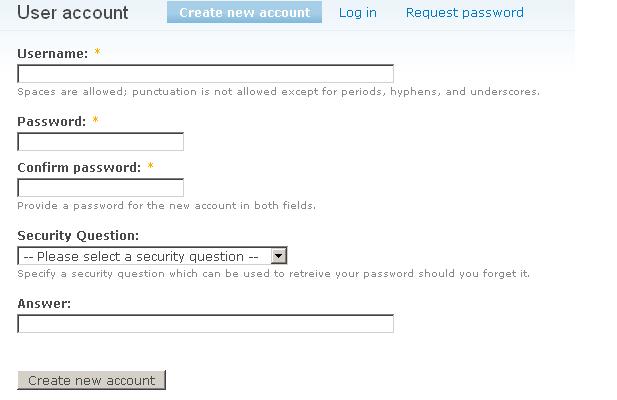Screen dimensions: 617x400
Task: Switch to the Log in tab
Action: [x=357, y=13]
